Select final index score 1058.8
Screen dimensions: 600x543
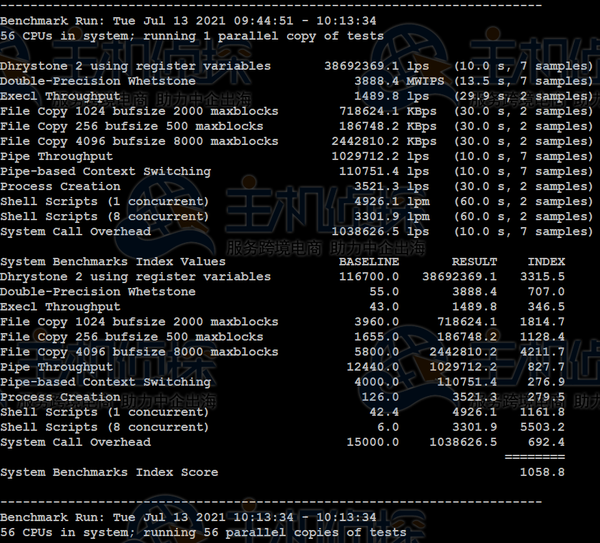(x=542, y=472)
